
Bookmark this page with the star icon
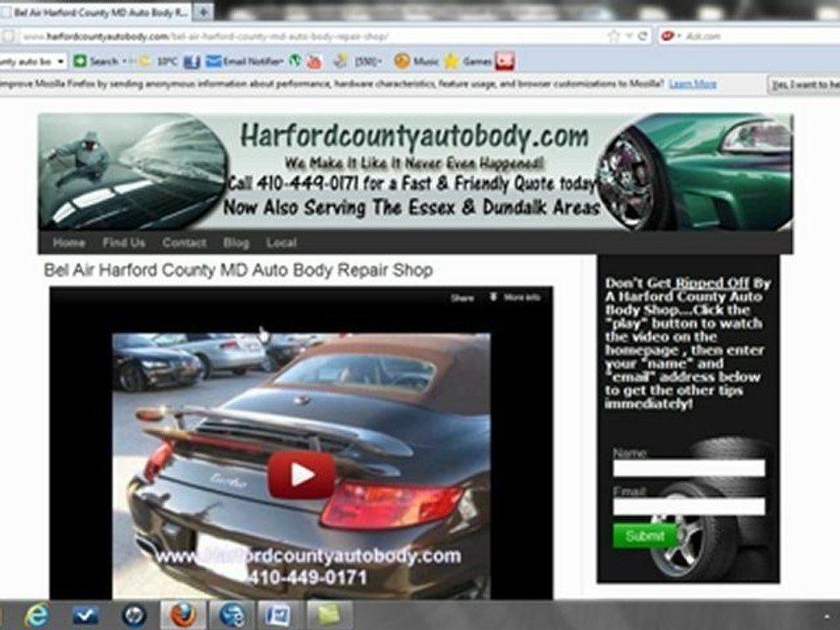612,37
